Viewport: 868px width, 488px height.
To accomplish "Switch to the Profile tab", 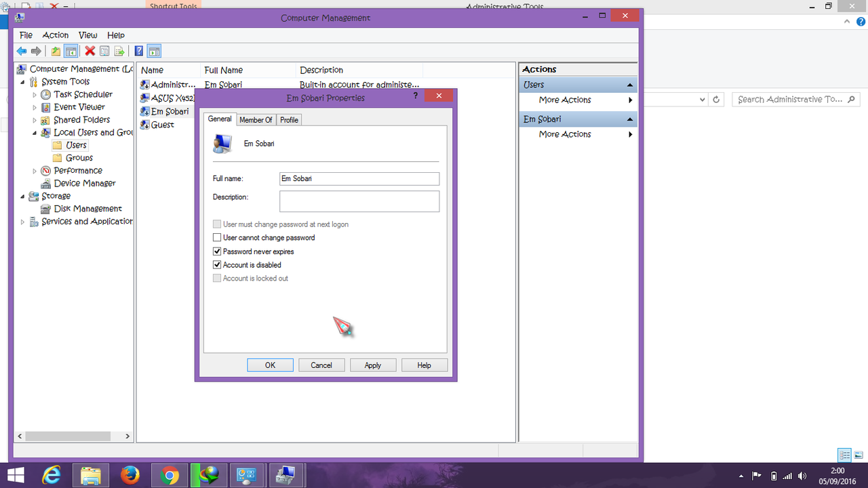I will 290,120.
